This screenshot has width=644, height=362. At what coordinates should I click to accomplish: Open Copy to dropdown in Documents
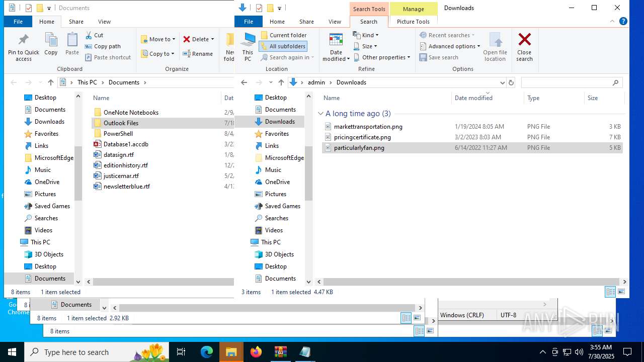pos(157,54)
